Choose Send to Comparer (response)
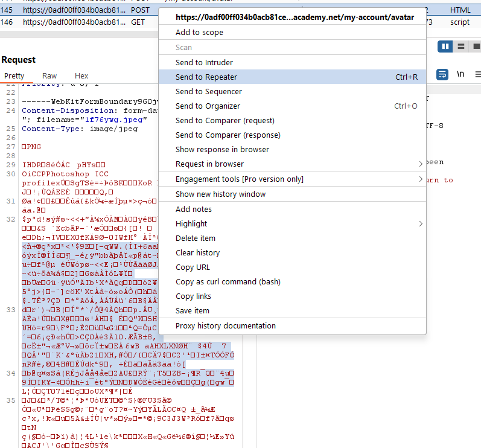 [x=292, y=135]
